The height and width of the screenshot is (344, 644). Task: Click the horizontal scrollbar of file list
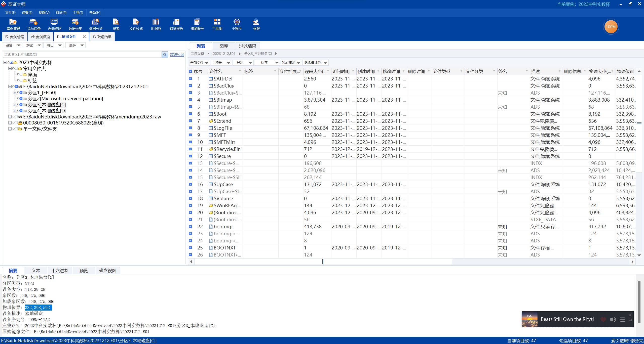[x=323, y=262]
